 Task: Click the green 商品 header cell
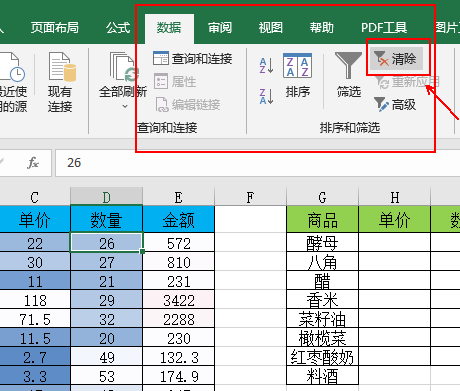322,220
